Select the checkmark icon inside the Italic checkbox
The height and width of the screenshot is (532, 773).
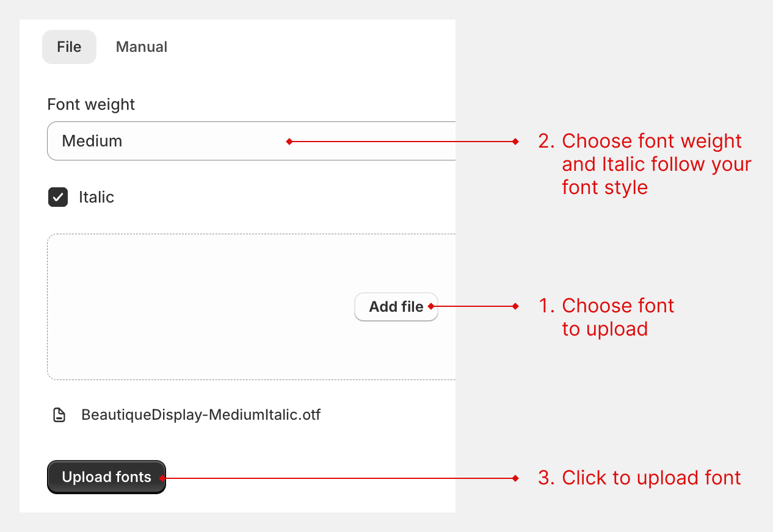57,197
